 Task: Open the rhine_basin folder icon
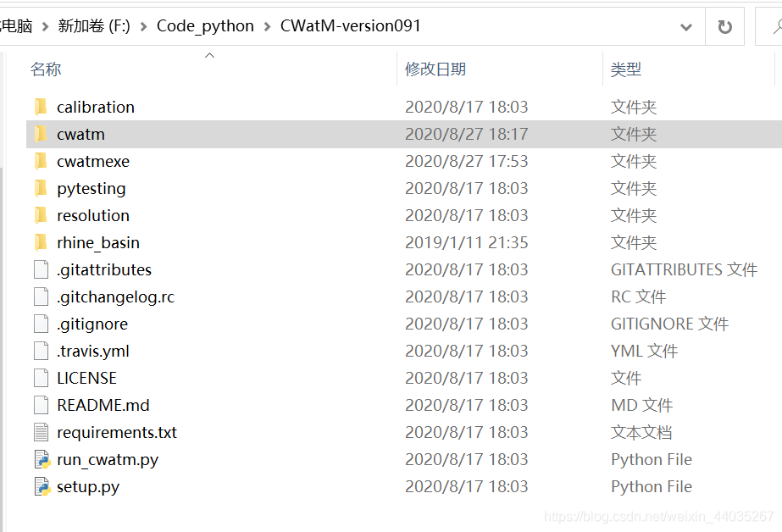pyautogui.click(x=41, y=242)
